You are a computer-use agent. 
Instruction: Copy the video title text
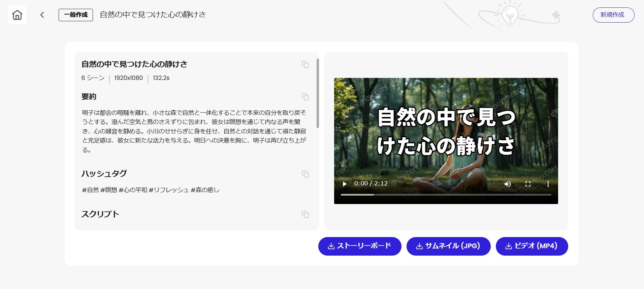coord(305,64)
